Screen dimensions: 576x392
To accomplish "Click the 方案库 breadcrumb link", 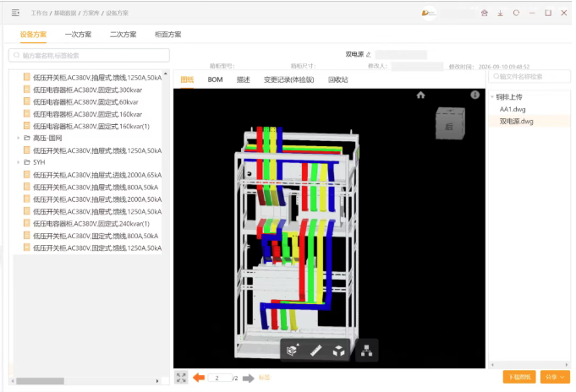I will point(91,13).
